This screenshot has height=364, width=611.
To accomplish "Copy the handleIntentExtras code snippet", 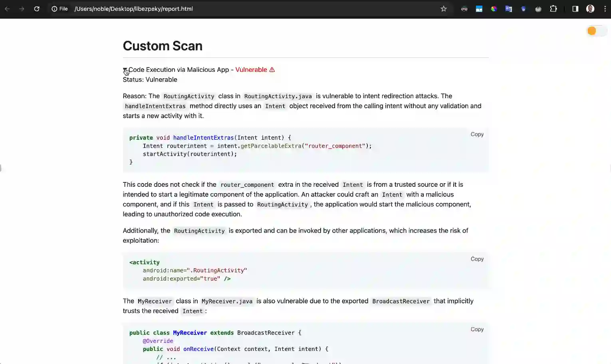I will pyautogui.click(x=477, y=135).
